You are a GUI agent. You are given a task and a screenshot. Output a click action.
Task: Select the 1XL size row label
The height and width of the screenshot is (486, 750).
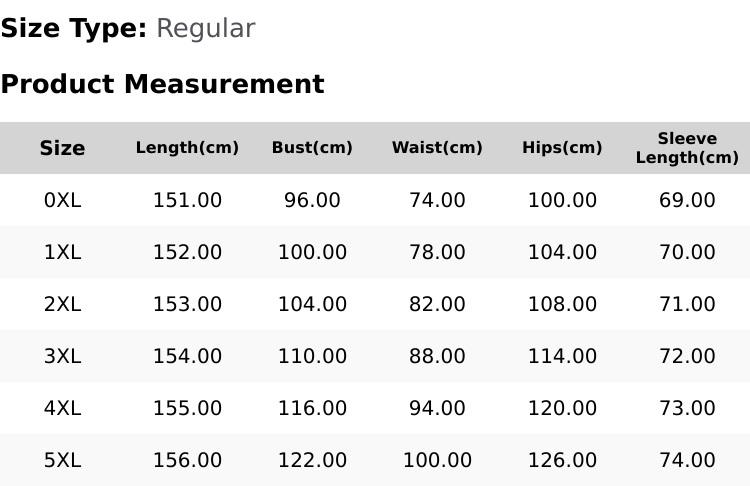coord(62,252)
